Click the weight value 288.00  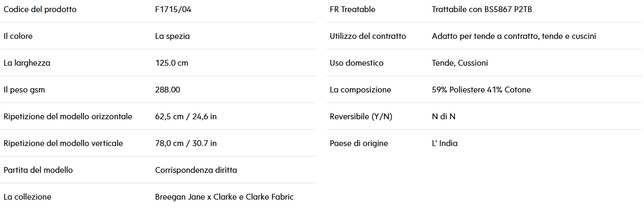(x=168, y=90)
